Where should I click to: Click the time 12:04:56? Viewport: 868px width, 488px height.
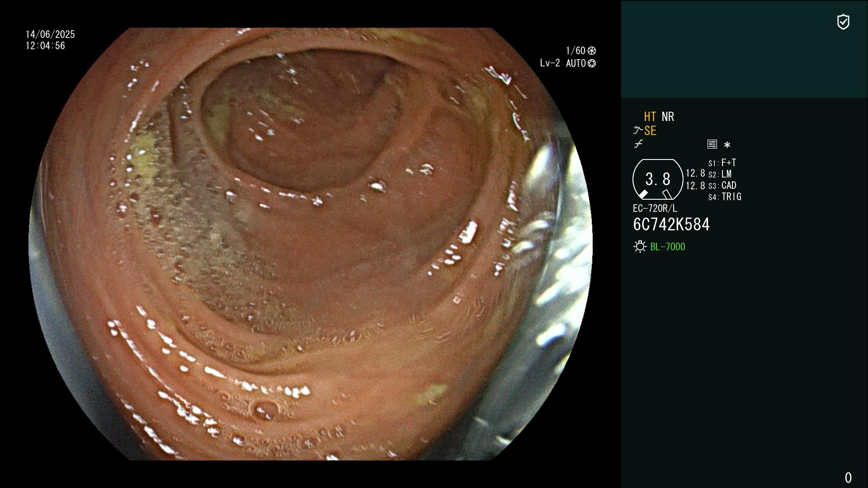point(45,46)
